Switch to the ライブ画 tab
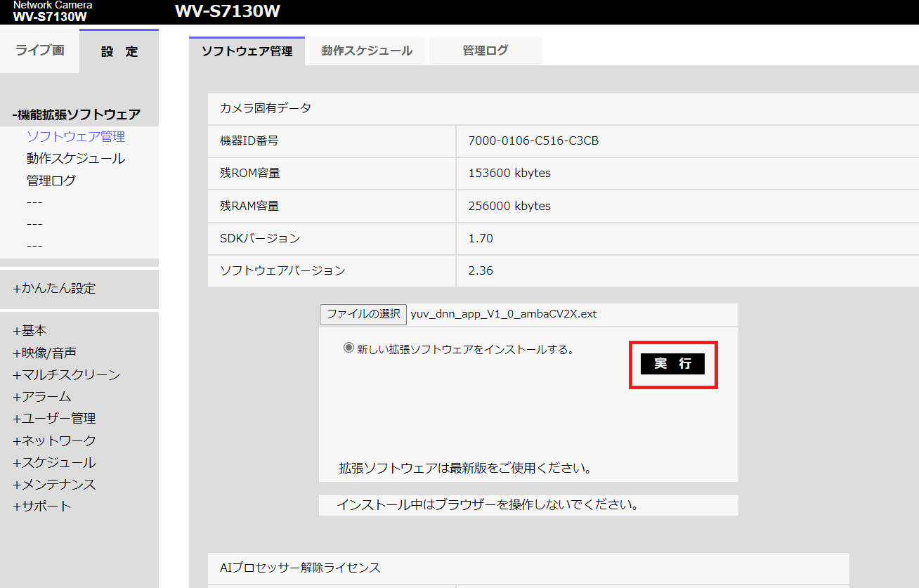 pyautogui.click(x=39, y=51)
